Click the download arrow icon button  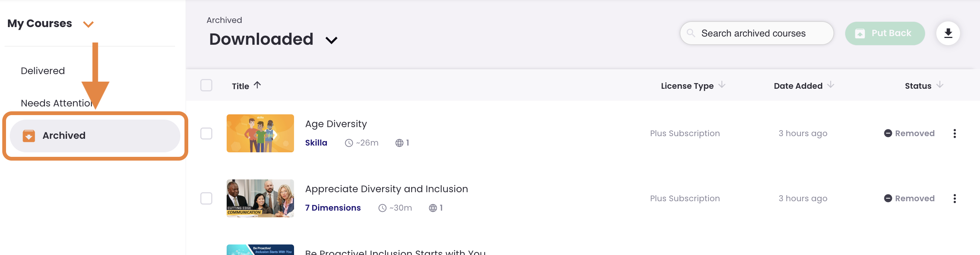point(948,33)
